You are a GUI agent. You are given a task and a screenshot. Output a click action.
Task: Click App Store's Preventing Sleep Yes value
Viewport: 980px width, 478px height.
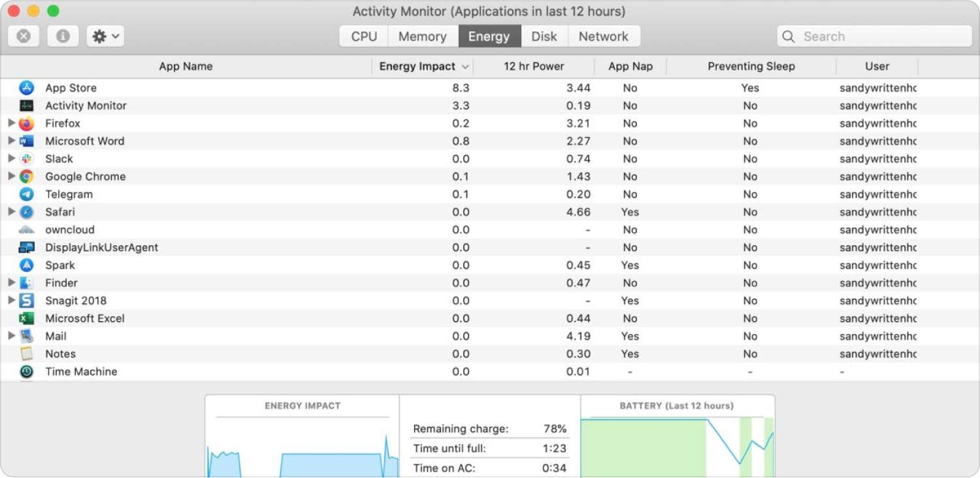coord(750,88)
